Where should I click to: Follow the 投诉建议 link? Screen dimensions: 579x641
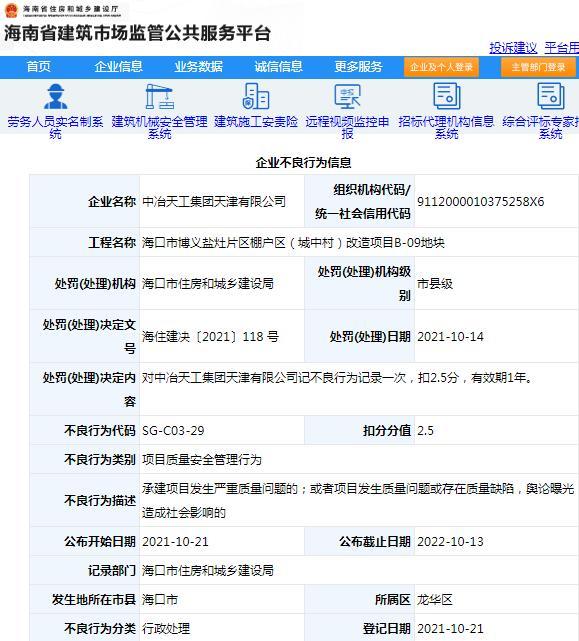pos(513,48)
